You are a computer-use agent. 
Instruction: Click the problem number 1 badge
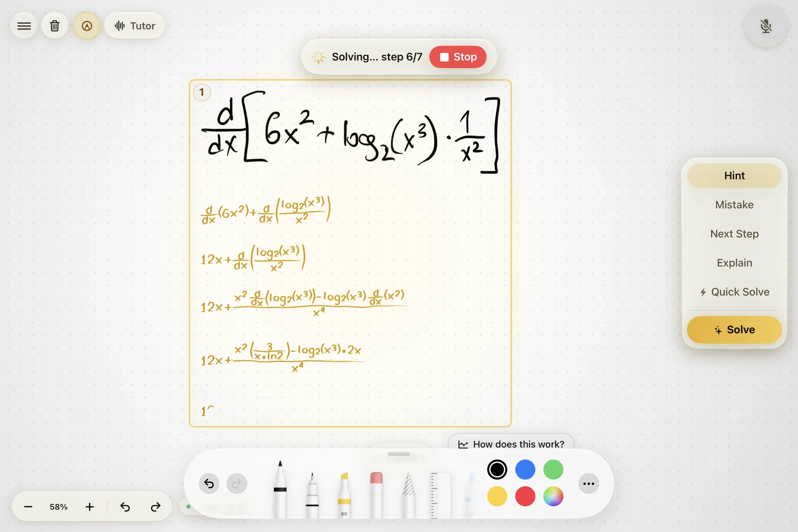point(202,93)
